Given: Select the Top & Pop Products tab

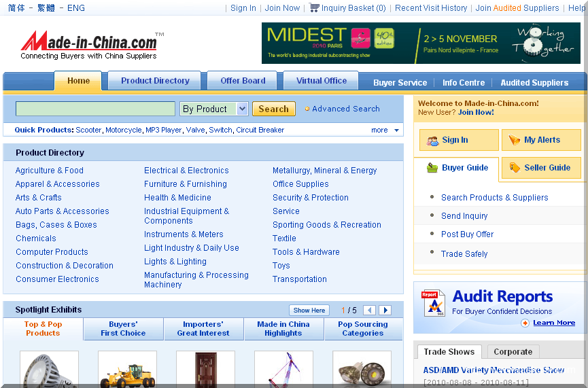Looking at the screenshot, I should coord(43,329).
